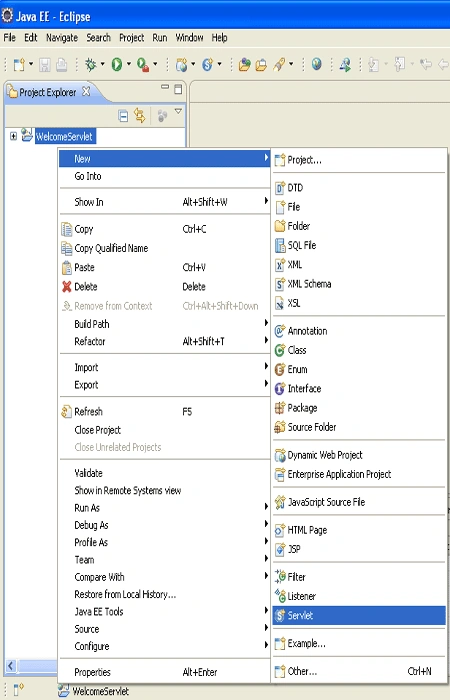Click Go Into in the context menu
The width and height of the screenshot is (450, 700).
[x=164, y=176]
